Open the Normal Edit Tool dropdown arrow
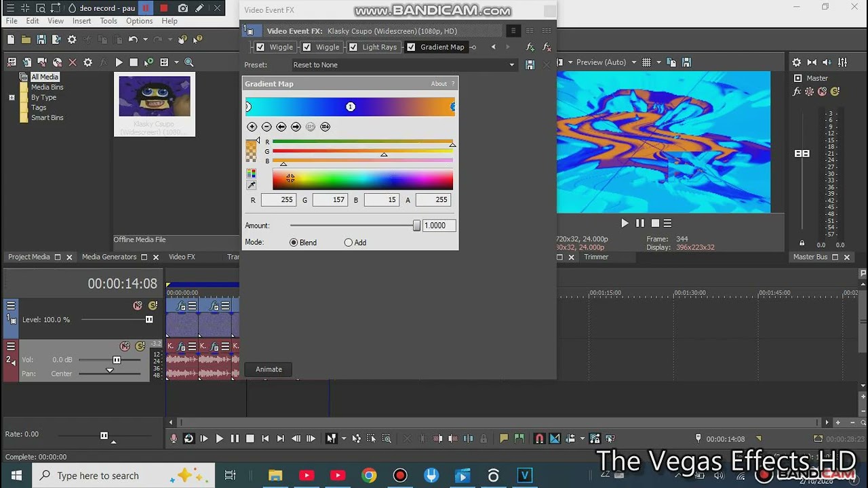 pyautogui.click(x=343, y=439)
